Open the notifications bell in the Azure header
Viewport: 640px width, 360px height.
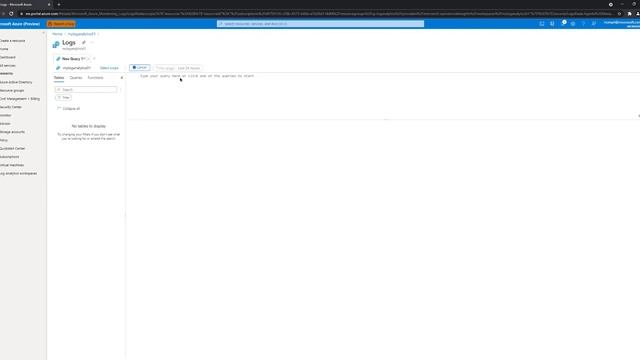[x=563, y=24]
